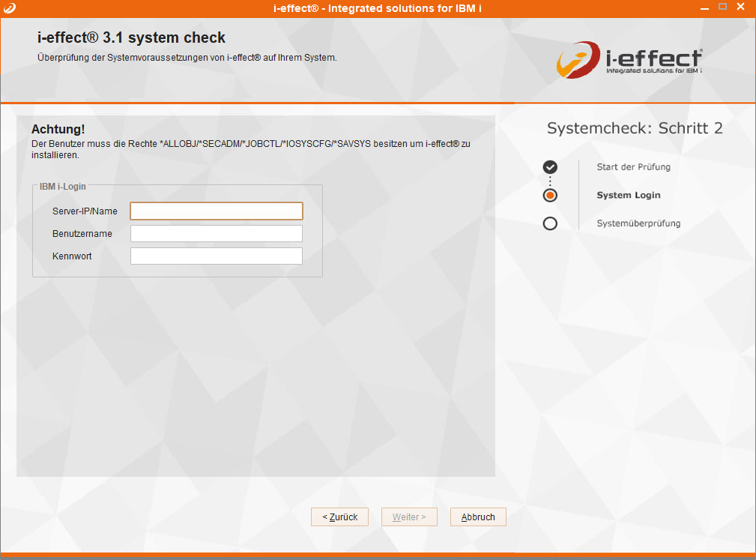Click the empty circle step for Systemüberprüfung
Viewport: 756px width, 560px height.
550,223
